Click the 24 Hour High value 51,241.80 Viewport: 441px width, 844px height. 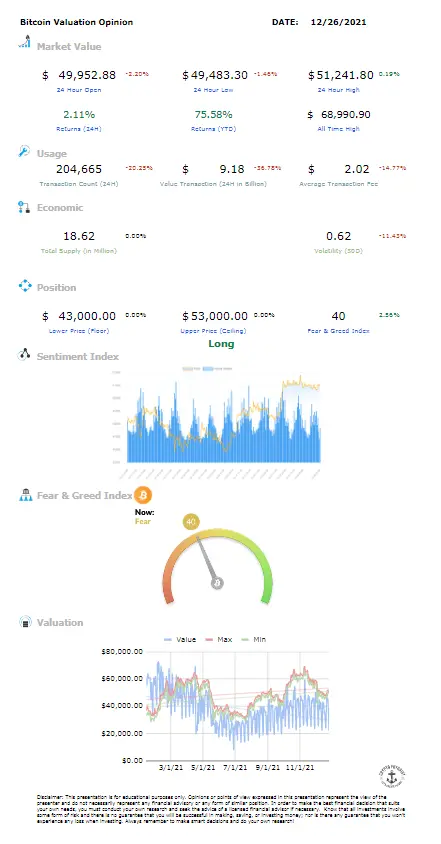coord(345,75)
